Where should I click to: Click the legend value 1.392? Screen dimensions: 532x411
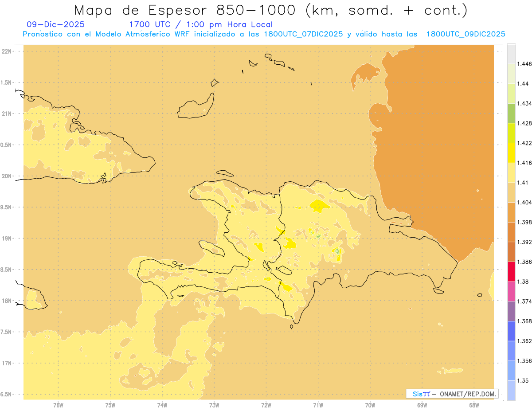(524, 242)
